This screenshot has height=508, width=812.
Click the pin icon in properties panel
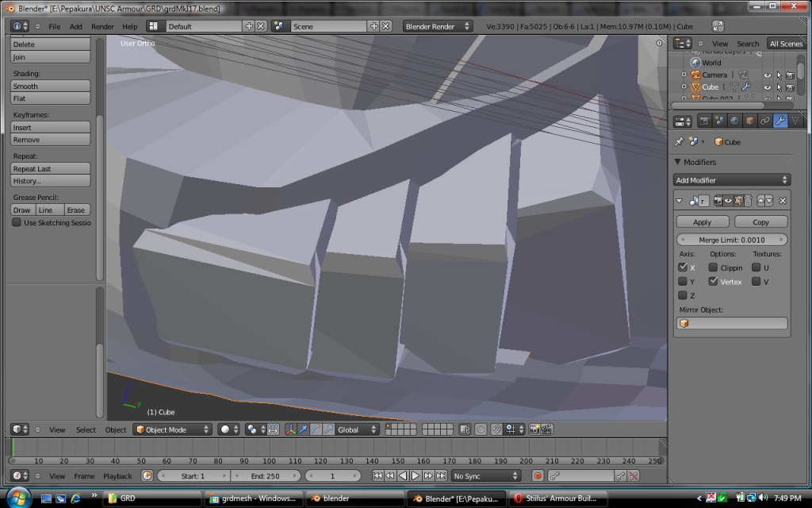point(679,141)
